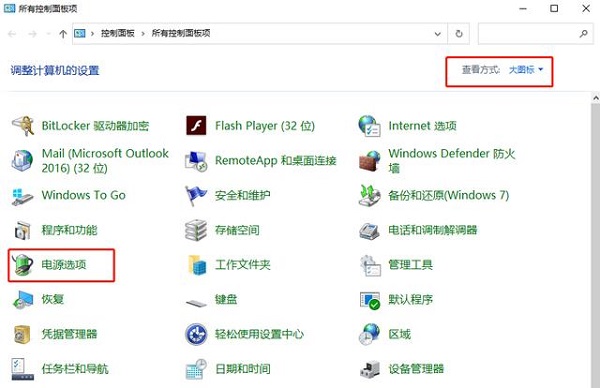Click the 任务栏和导航 icon

point(23,369)
